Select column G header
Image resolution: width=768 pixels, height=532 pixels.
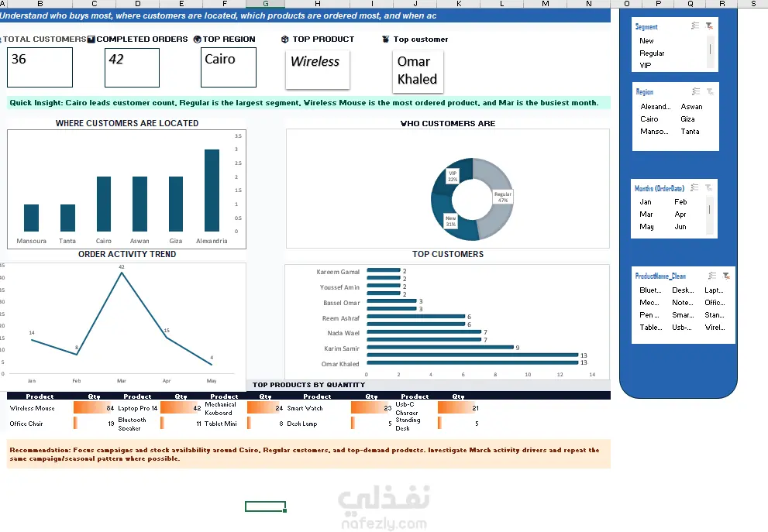(265, 4)
